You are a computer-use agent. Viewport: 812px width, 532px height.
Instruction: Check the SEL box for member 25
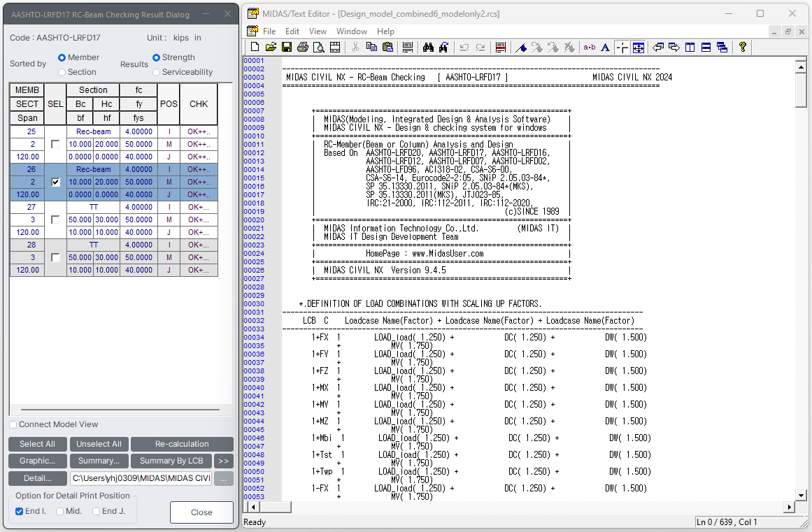click(x=55, y=145)
